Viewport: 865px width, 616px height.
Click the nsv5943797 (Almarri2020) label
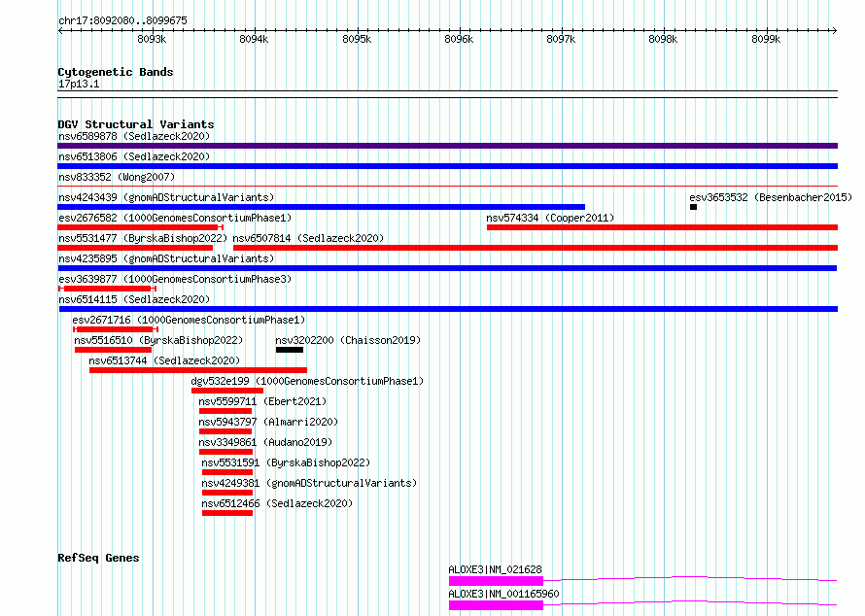(x=268, y=422)
